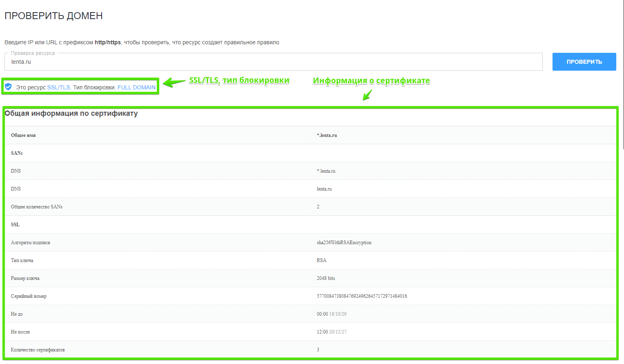624x364 pixels.
Task: Click the page vertical scrollbar
Action: click(622, 81)
